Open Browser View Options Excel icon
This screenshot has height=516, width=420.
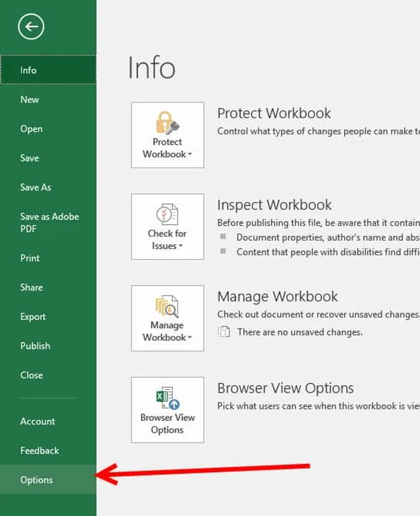click(167, 398)
